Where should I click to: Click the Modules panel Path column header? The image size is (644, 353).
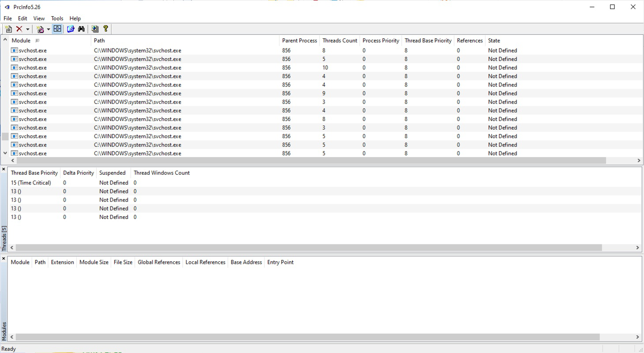coord(40,262)
